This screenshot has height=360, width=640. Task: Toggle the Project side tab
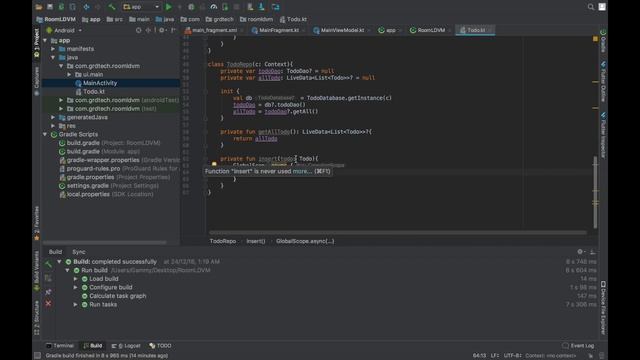tap(37, 43)
